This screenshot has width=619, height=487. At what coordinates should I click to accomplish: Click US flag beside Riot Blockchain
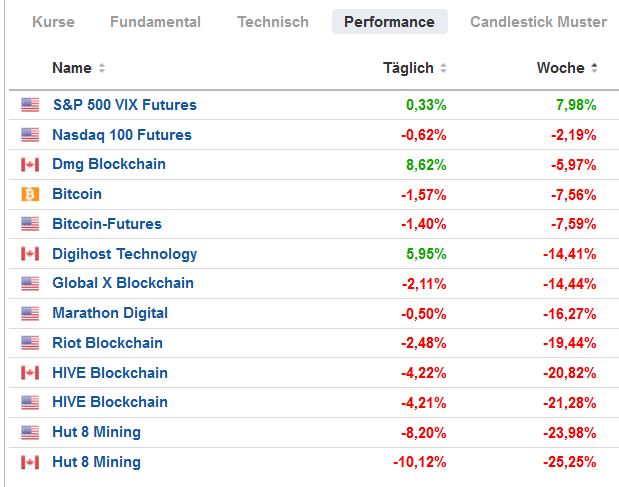pos(30,343)
